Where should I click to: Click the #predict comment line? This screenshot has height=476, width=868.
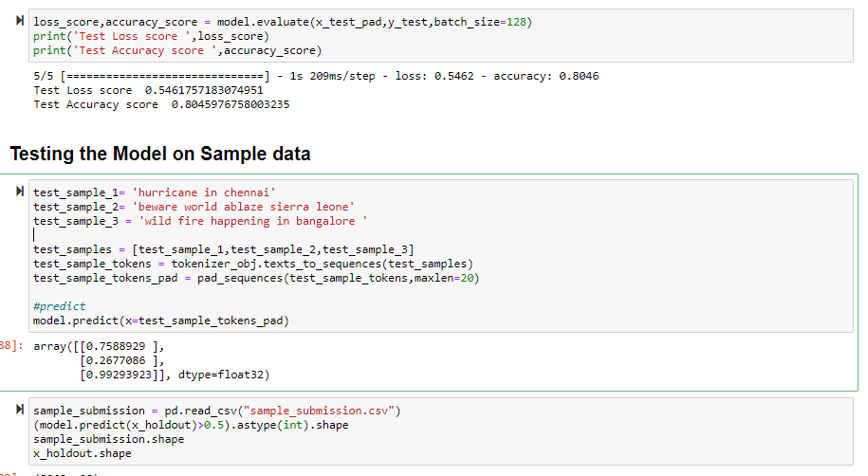click(59, 306)
